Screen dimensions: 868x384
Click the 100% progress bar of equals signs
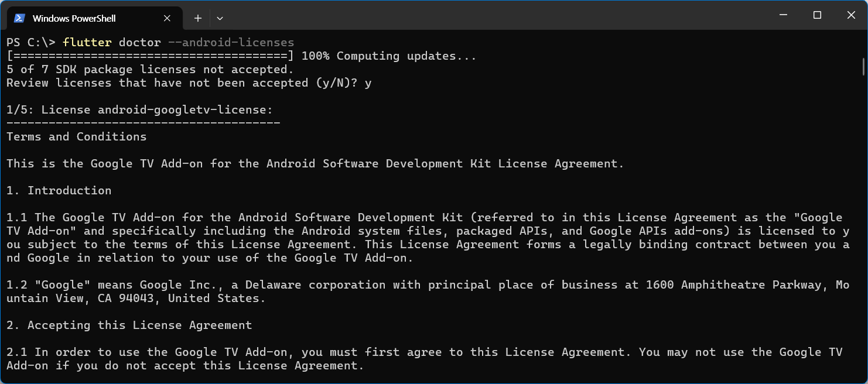(150, 56)
